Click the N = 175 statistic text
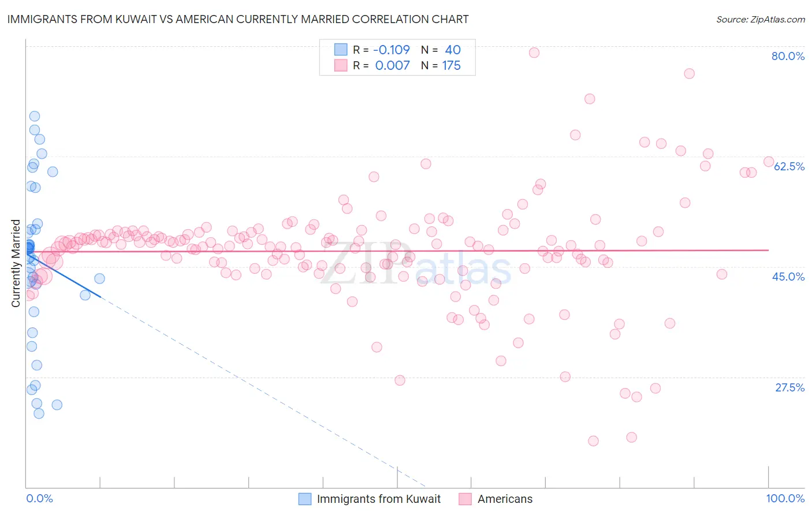This screenshot has height=515, width=812. [441, 65]
